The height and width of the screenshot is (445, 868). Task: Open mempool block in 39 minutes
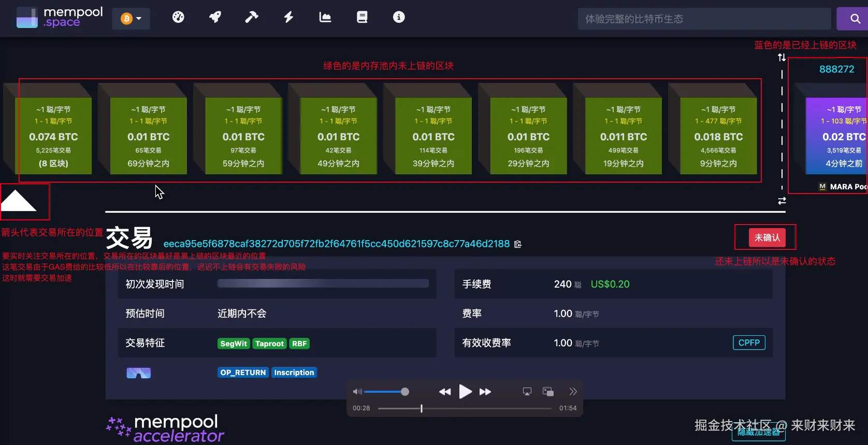(x=433, y=136)
